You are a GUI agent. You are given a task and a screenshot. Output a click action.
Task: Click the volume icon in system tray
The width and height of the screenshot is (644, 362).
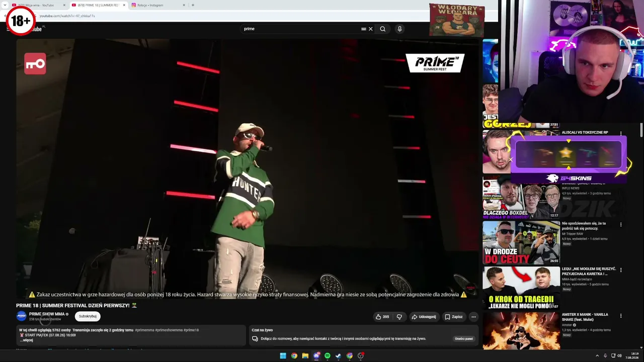coord(619,356)
